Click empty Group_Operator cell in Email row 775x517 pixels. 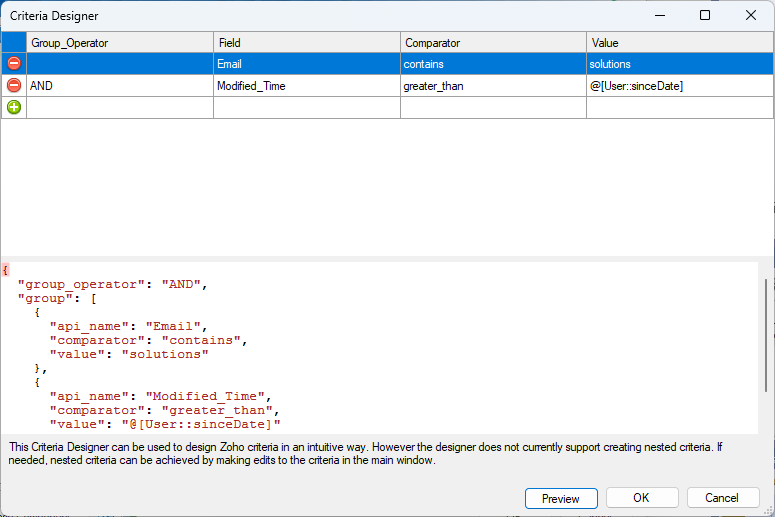[x=120, y=64]
